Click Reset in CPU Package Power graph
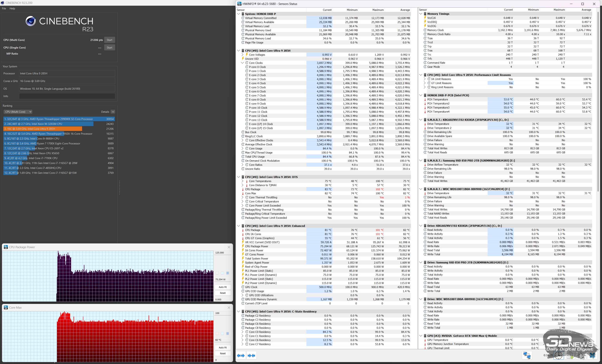 pyautogui.click(x=223, y=293)
